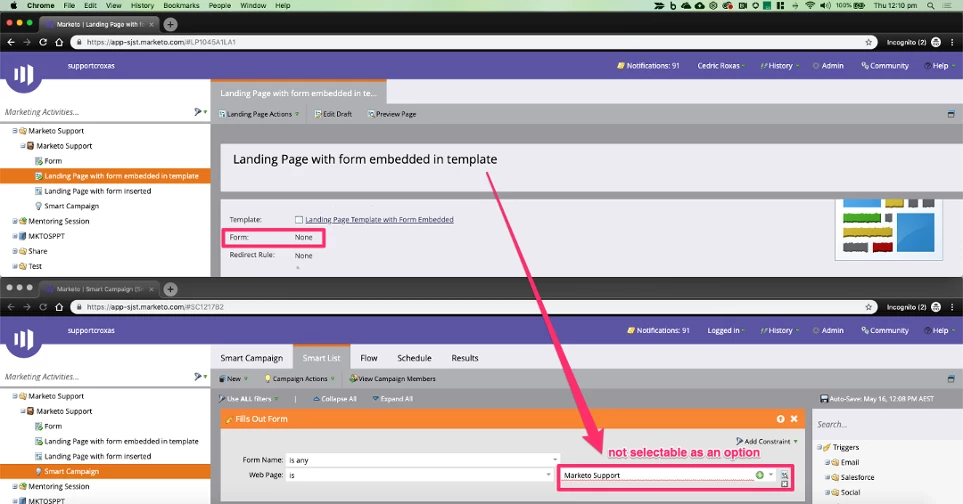963x504 pixels.
Task: Click the Preview Page button
Action: 392,114
